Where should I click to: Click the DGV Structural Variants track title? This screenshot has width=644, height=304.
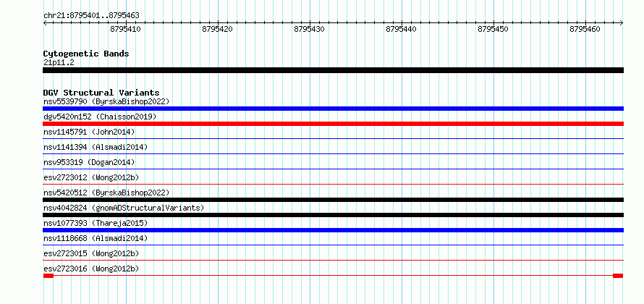tap(101, 93)
